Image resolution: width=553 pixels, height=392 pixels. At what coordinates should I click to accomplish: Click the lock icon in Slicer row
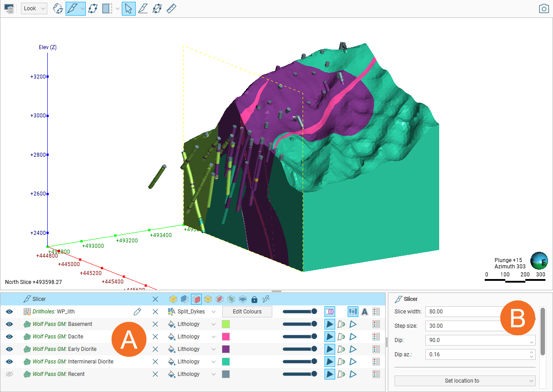[x=254, y=299]
